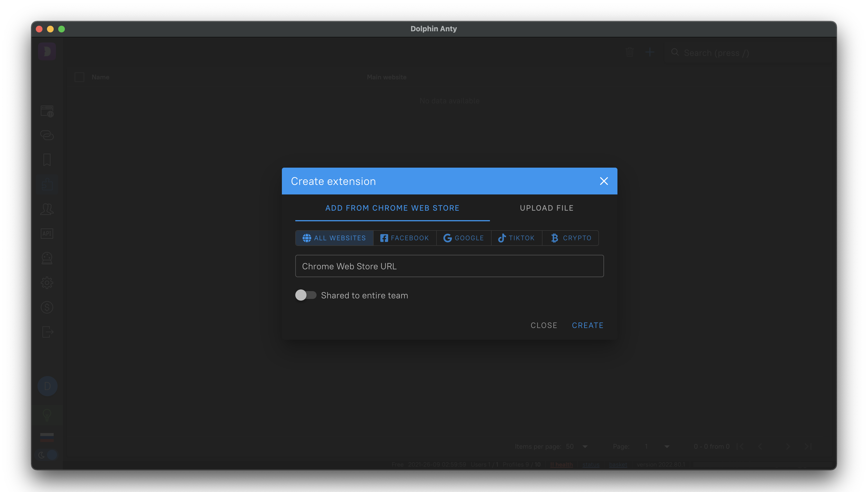868x492 pixels.
Task: Open the settings gear sidebar icon
Action: (47, 283)
